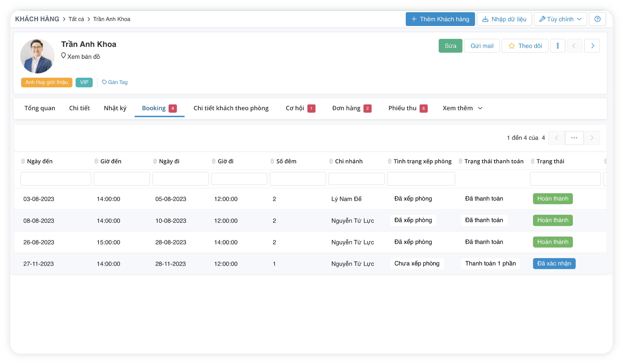Click the Gán Tag icon link
Screen dimensions: 623x364
tap(115, 82)
